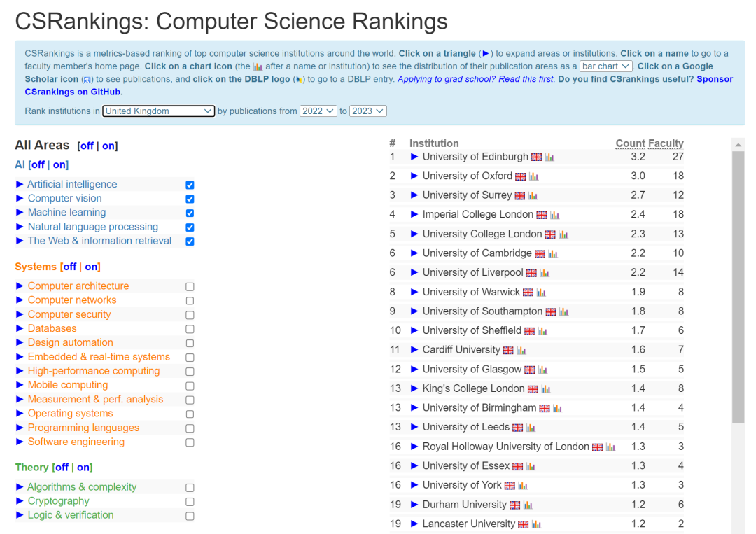Expand University of Edinburgh's faculty list
This screenshot has width=756, height=534.
tap(415, 157)
